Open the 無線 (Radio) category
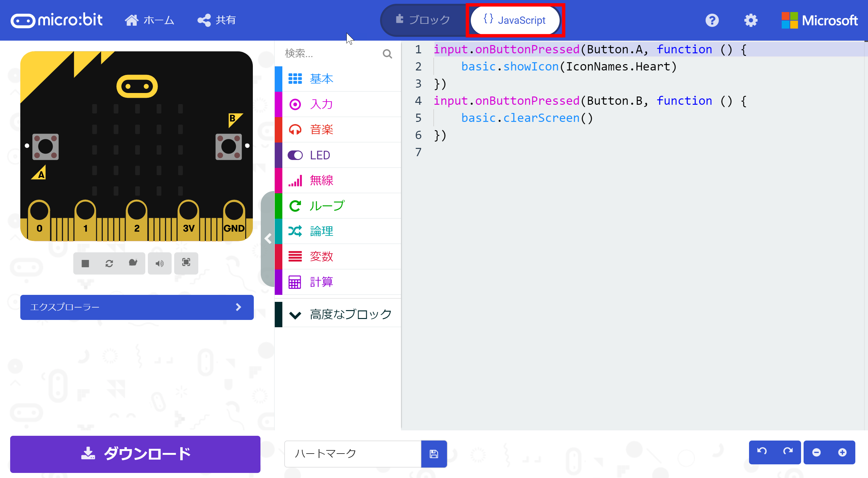 pyautogui.click(x=321, y=180)
